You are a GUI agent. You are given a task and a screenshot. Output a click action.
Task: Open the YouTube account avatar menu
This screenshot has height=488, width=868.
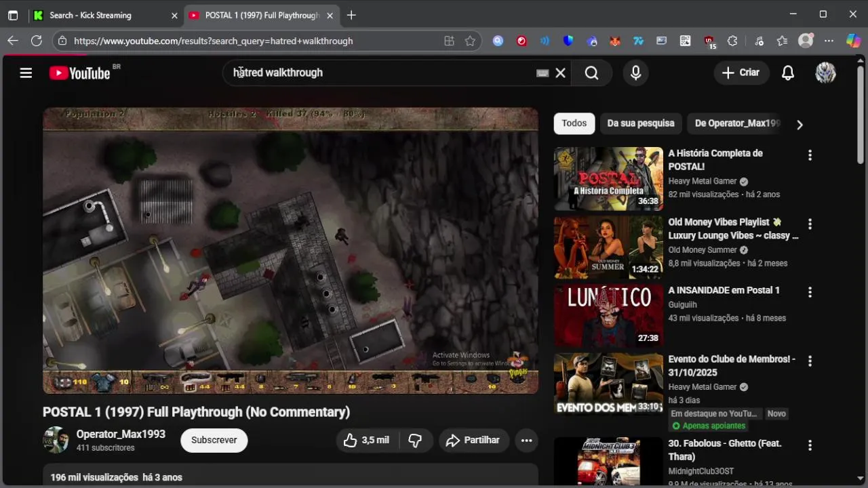click(x=825, y=73)
